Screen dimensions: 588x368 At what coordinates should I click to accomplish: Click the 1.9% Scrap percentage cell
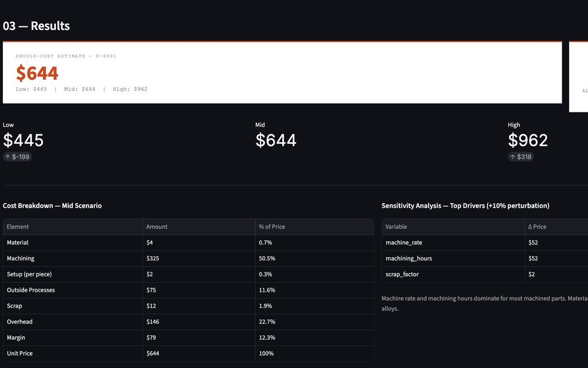(315, 306)
